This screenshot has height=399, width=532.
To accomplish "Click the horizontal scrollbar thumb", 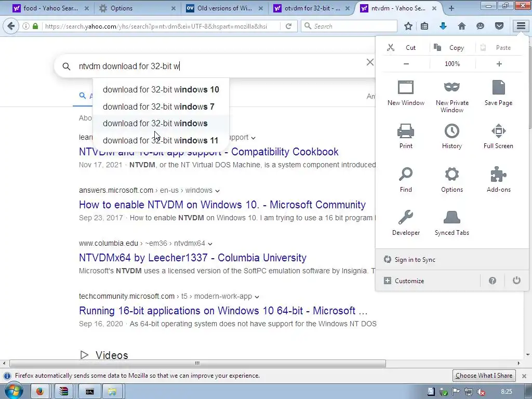I will pyautogui.click(x=197, y=363).
